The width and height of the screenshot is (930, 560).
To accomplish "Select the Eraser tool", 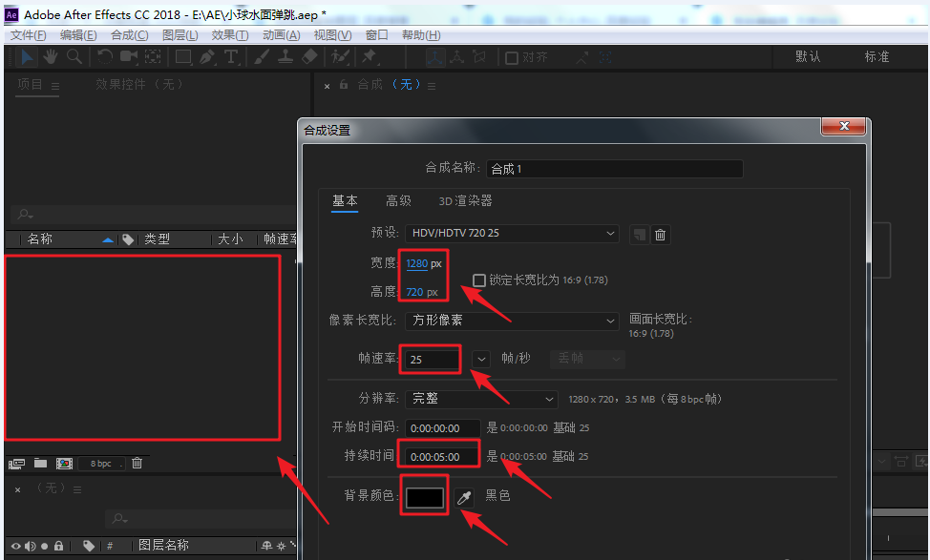I will pos(309,57).
